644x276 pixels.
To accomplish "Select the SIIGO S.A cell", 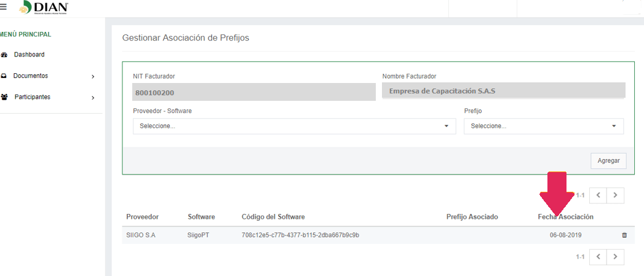I will coord(141,235).
